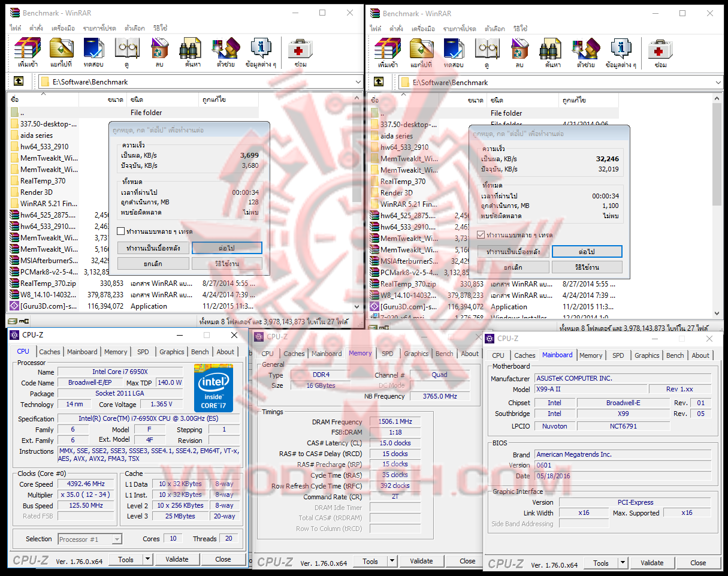Open Tools dropdown arrow in CPU-Z Memory window
Screen dimensions: 728x576
tap(392, 562)
